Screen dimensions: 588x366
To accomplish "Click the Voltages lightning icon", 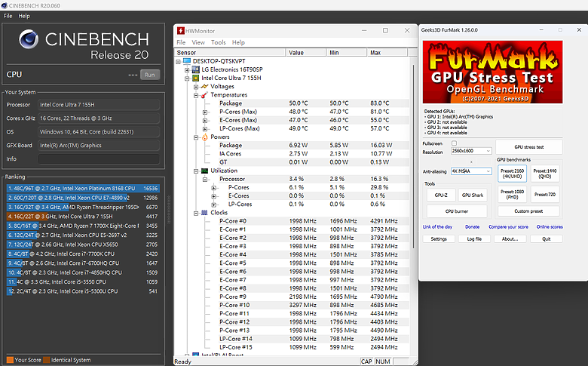I will tap(204, 86).
